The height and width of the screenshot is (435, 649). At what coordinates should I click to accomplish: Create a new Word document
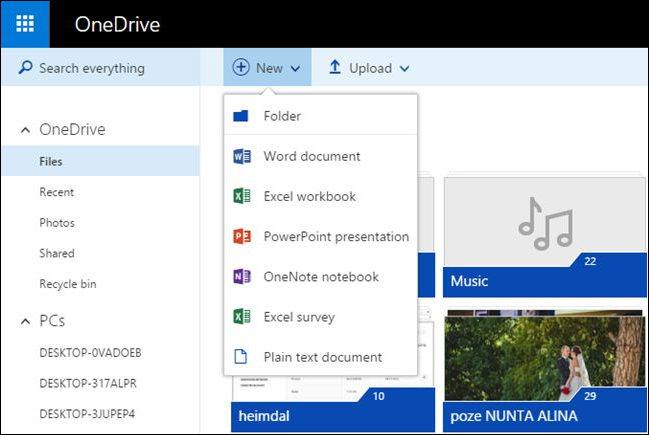(x=320, y=156)
